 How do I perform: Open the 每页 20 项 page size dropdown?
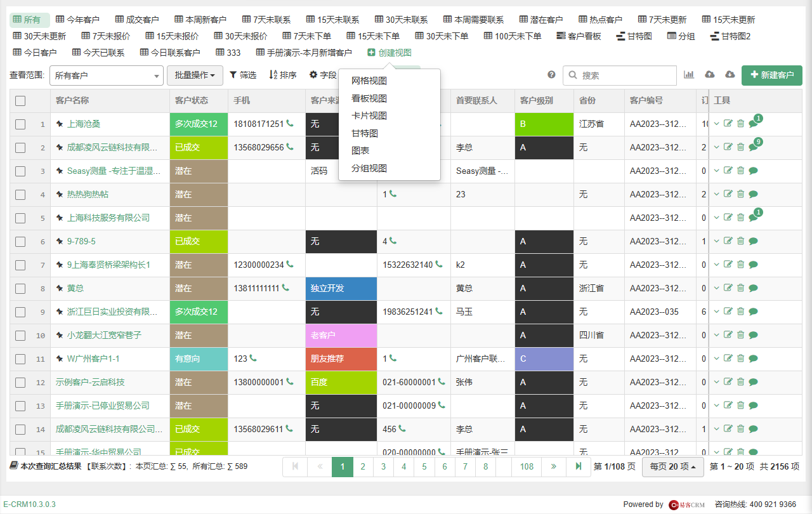click(673, 466)
